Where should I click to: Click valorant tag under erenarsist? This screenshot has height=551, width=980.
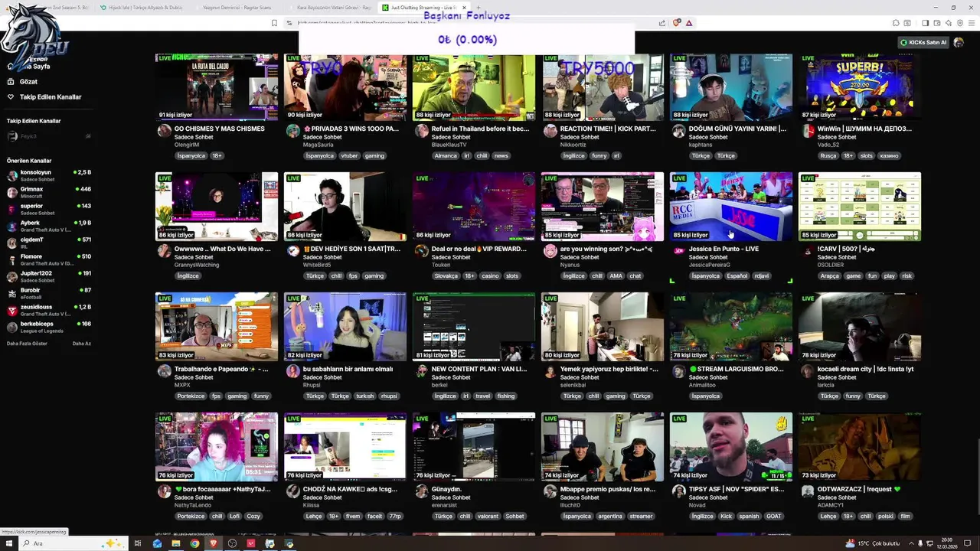(488, 516)
